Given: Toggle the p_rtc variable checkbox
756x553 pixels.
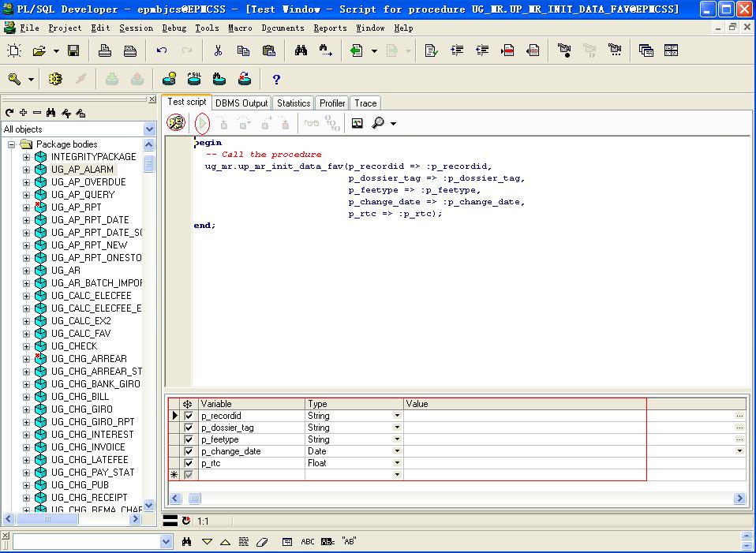Looking at the screenshot, I should click(189, 463).
